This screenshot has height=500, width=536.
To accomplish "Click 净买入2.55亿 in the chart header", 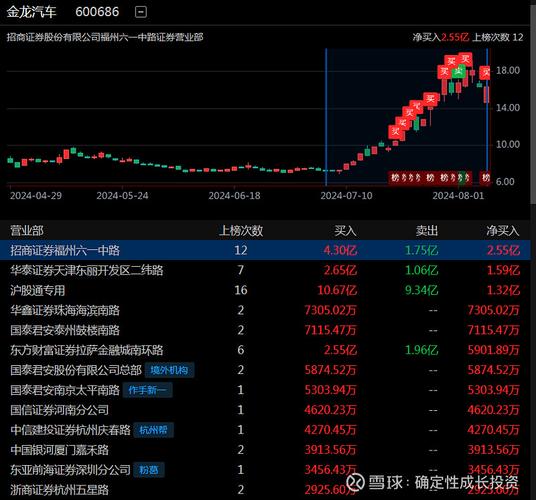I will (440, 37).
